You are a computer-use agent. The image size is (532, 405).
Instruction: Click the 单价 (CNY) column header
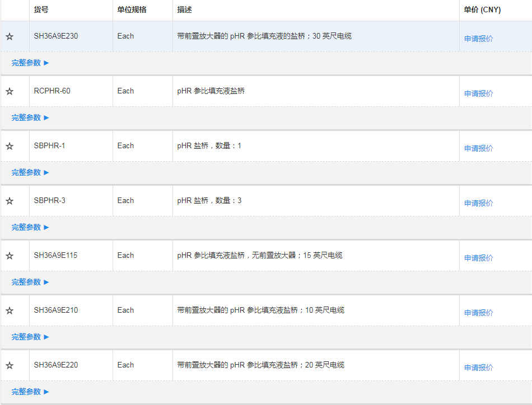coord(482,10)
